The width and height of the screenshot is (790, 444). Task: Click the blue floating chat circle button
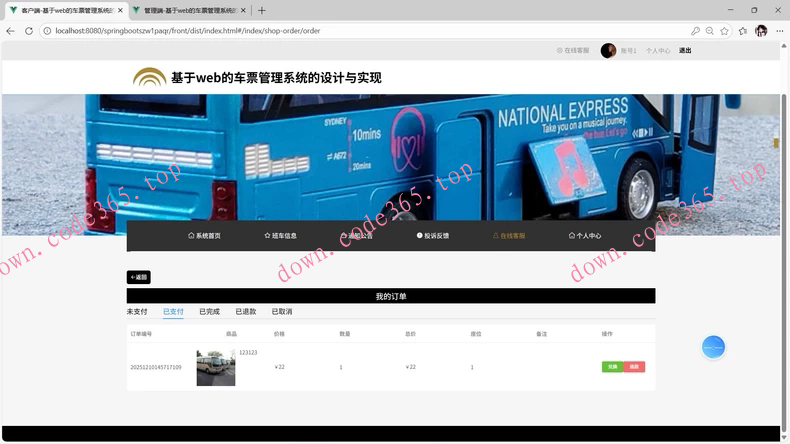(713, 347)
